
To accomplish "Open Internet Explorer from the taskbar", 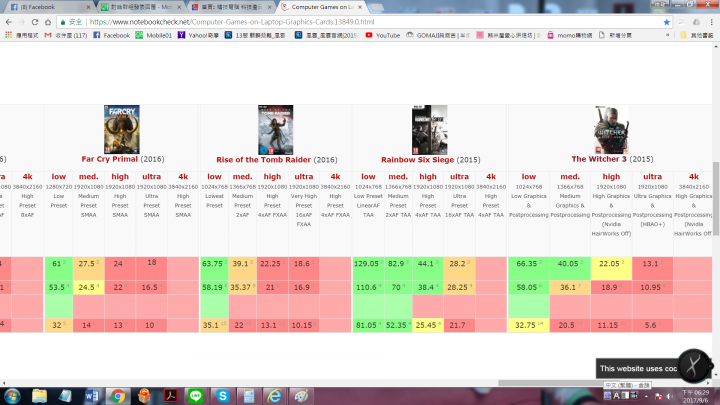I will pyautogui.click(x=275, y=396).
